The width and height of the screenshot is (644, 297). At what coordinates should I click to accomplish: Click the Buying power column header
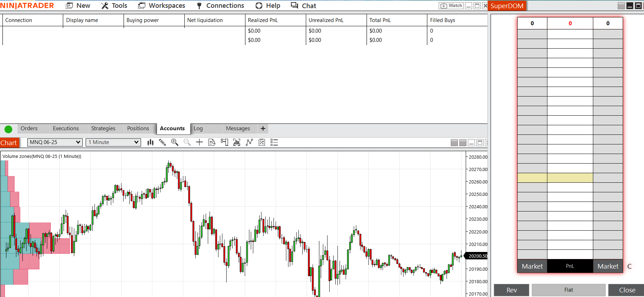[x=154, y=20]
